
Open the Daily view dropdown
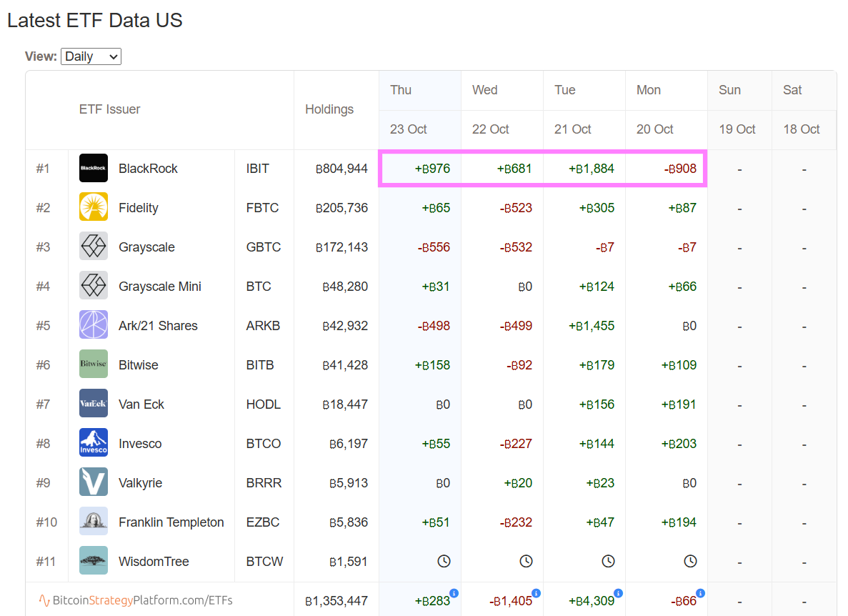(91, 56)
